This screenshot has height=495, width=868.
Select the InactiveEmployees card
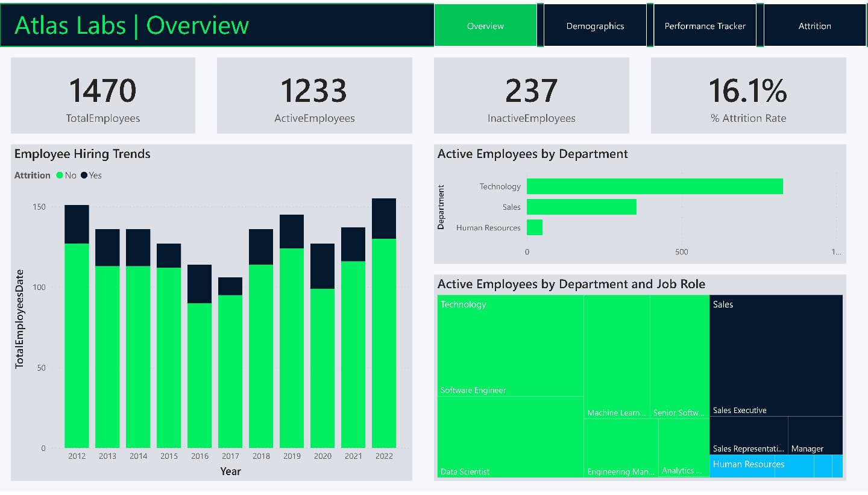coord(531,95)
